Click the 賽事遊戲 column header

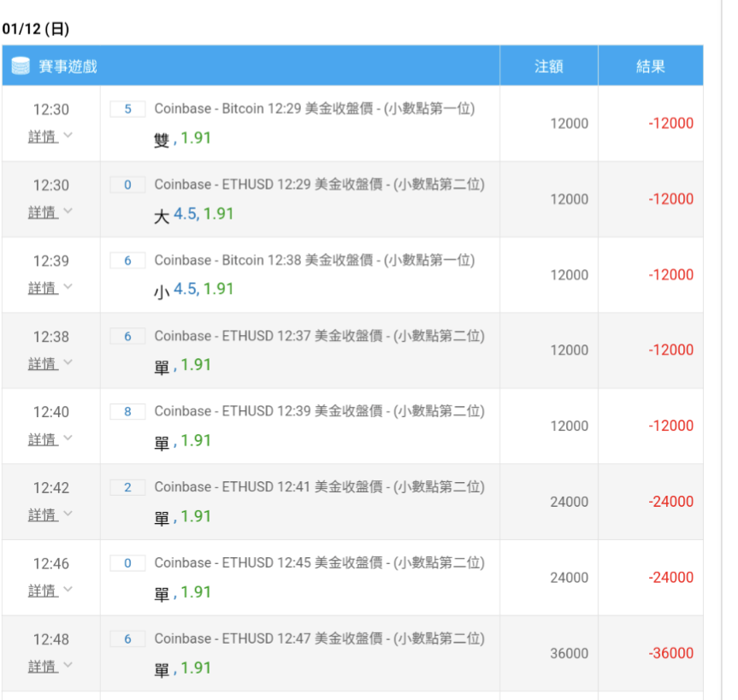tap(251, 66)
